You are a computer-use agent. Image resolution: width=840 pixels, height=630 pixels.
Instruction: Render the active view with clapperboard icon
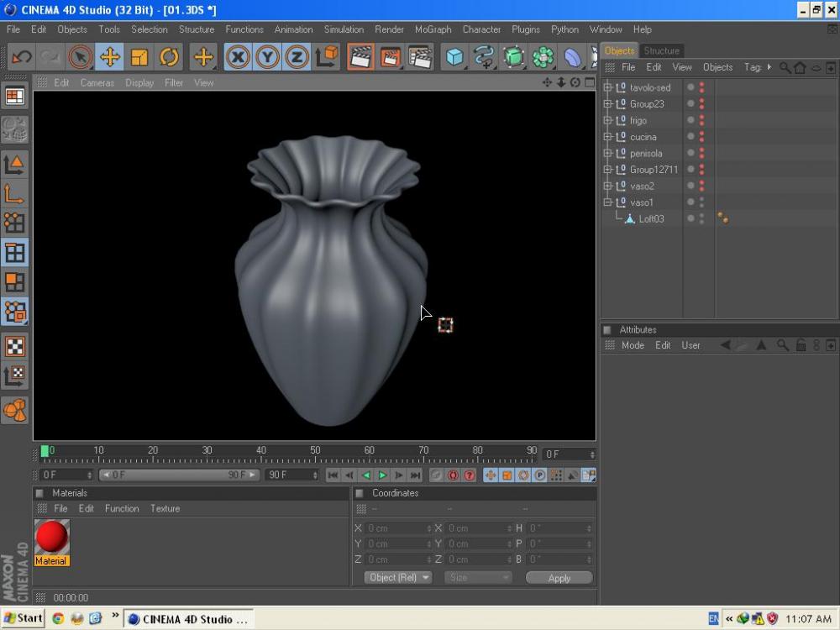(360, 57)
